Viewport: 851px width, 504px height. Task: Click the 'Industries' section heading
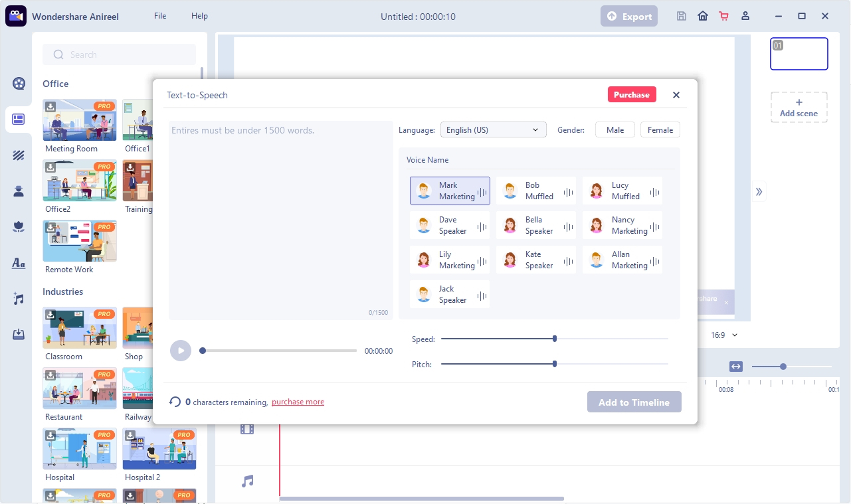click(63, 292)
